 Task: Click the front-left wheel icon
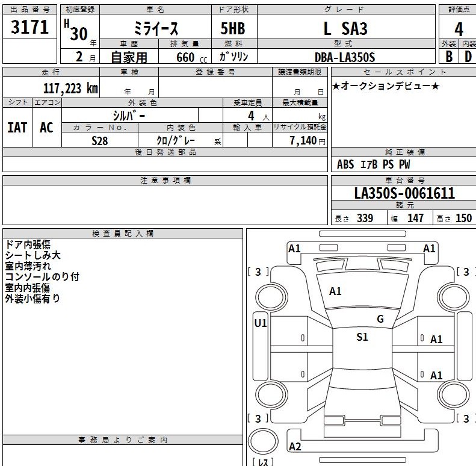tap(271, 297)
